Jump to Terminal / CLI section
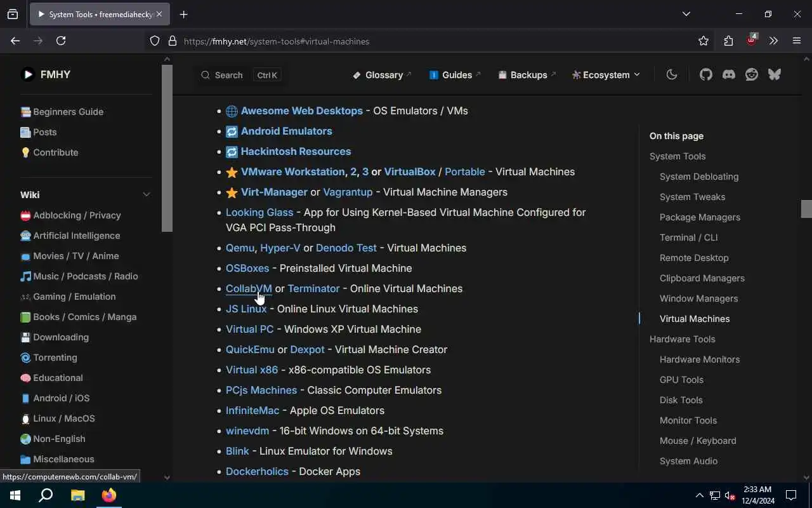812x508 pixels. click(x=689, y=237)
